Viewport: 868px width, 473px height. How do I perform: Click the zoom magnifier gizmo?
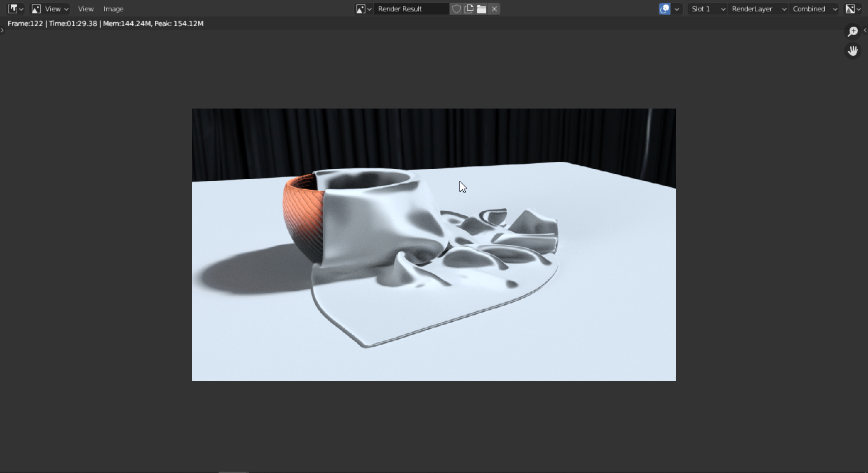(853, 32)
